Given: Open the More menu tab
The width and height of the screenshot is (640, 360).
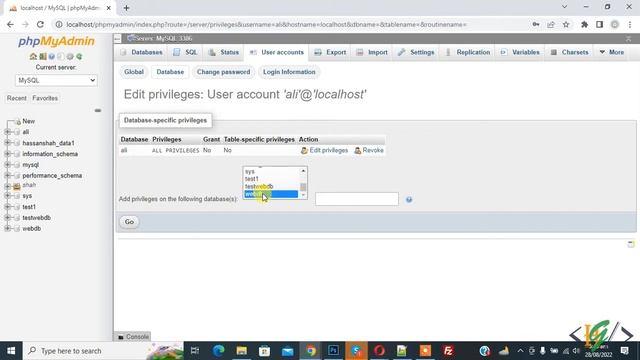Looking at the screenshot, I should pos(612,52).
